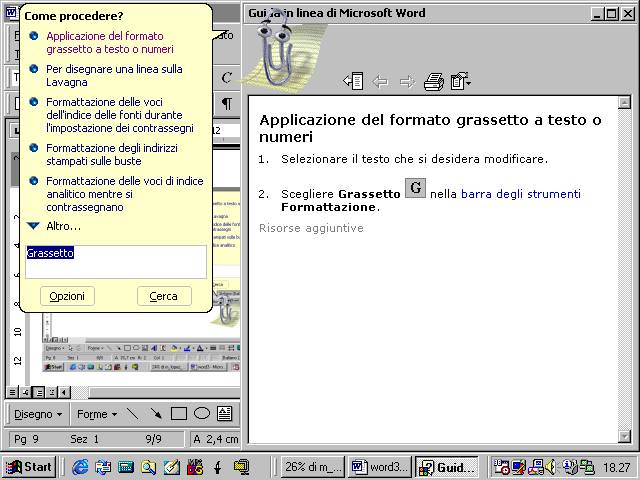Viewport: 640px width, 480px height.
Task: Click the scheduler calendar tray icon
Action: [x=501, y=467]
